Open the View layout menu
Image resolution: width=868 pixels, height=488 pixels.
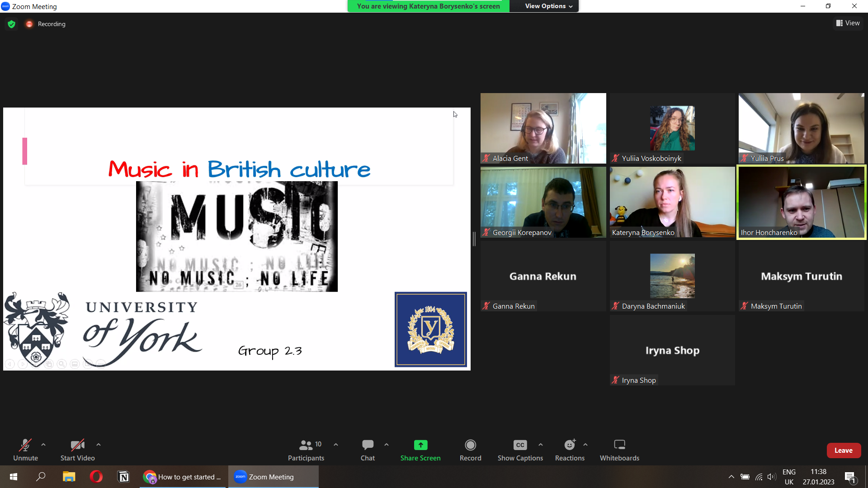click(848, 23)
